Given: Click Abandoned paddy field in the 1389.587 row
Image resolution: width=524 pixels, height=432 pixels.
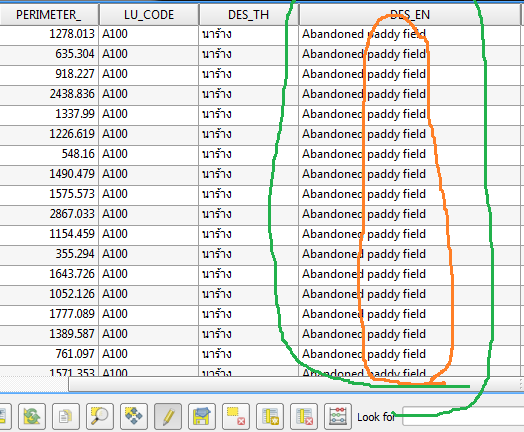Looking at the screenshot, I should point(364,334).
